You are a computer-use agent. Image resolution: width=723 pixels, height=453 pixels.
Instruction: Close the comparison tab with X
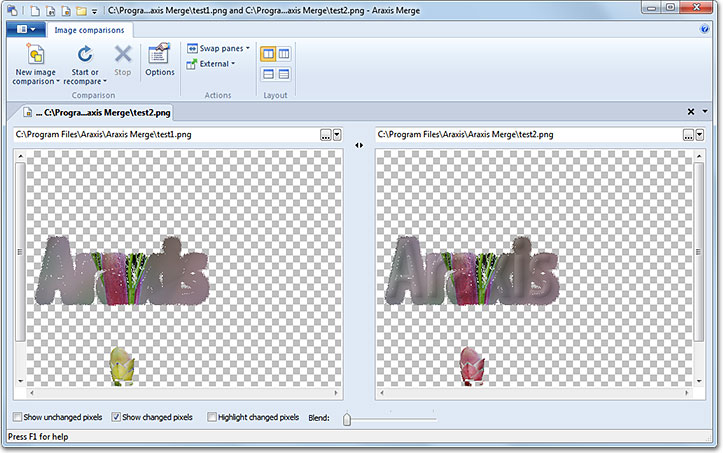(x=691, y=112)
